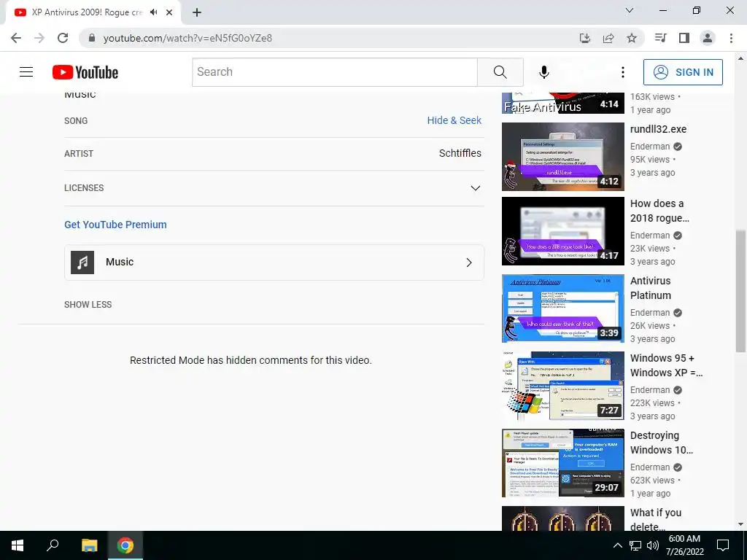The image size is (747, 560).
Task: Open Chrome three-dot menu
Action: point(731,38)
